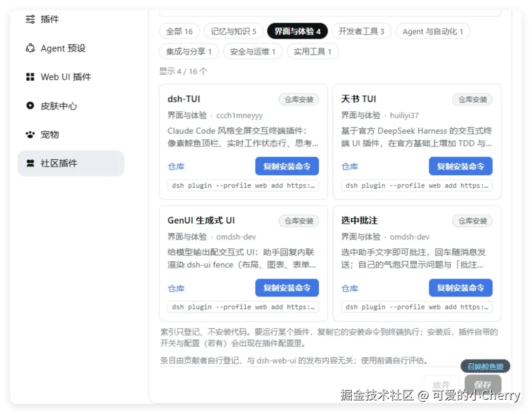532x414 pixels.
Task: Click the GenUI 生成式 UI command field
Action: pyautogui.click(x=243, y=307)
